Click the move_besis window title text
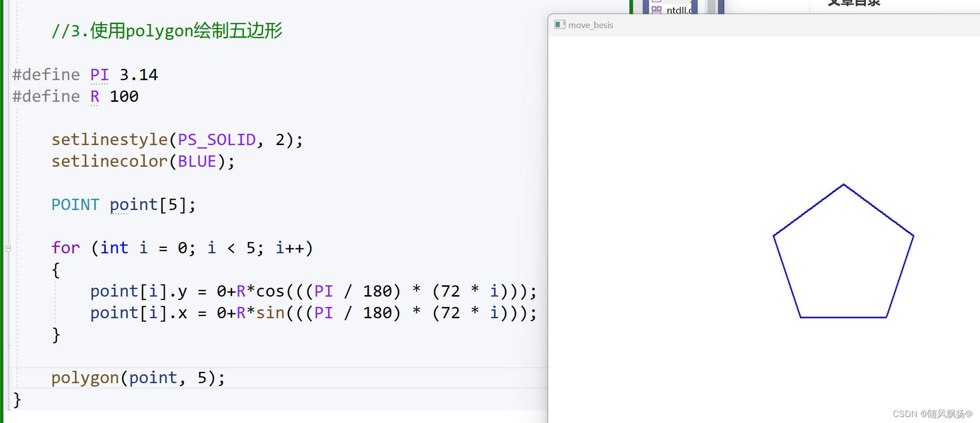The height and width of the screenshot is (423, 980). coord(591,25)
